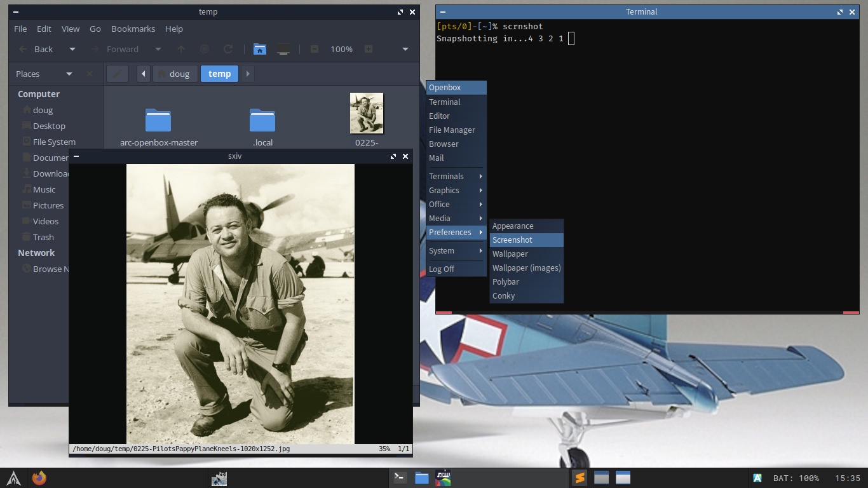Reload the current folder view

click(x=228, y=49)
